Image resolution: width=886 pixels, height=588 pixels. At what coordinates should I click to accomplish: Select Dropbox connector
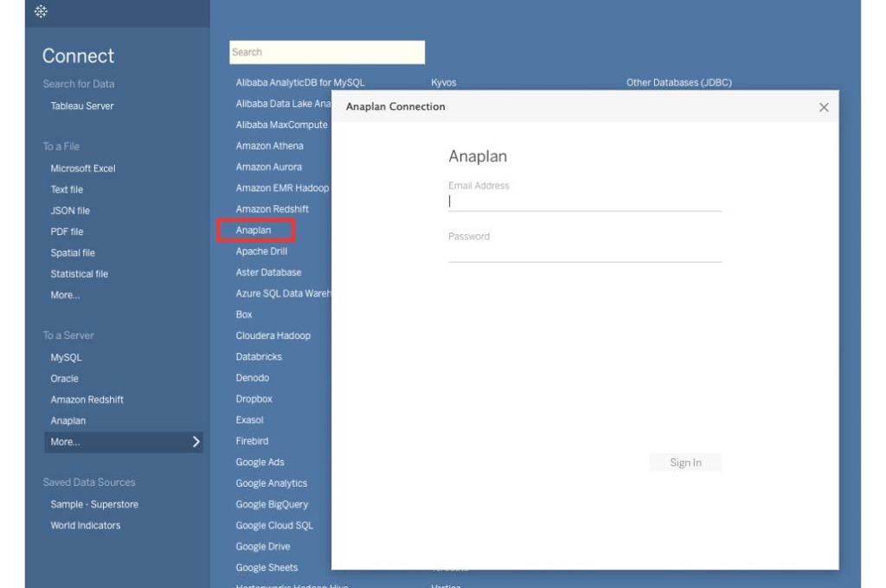click(254, 399)
